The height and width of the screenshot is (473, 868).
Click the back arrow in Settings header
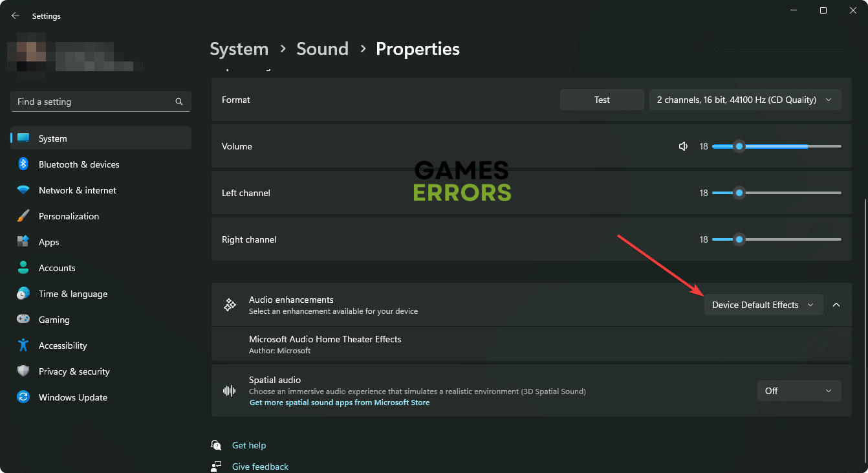pos(16,16)
